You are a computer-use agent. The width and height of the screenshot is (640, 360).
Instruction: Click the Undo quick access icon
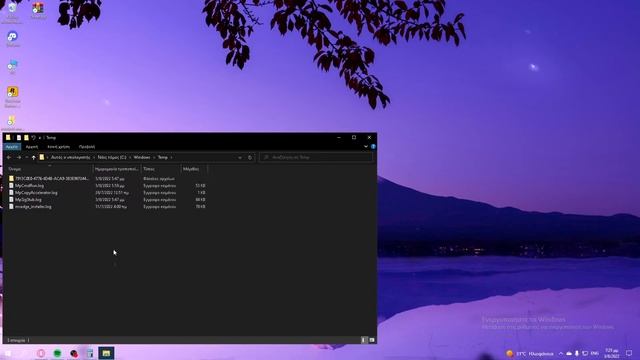pos(33,138)
